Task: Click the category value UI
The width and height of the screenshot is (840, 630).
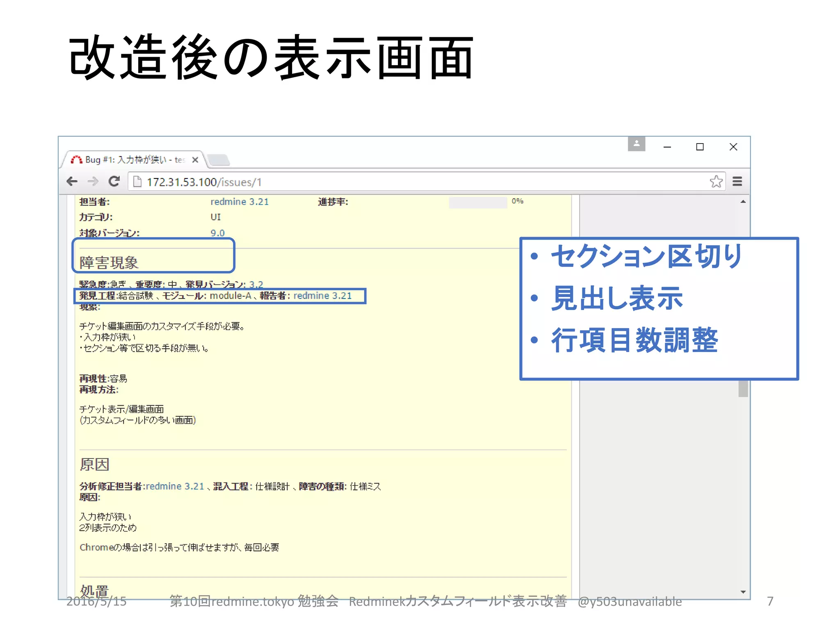Action: (x=215, y=217)
